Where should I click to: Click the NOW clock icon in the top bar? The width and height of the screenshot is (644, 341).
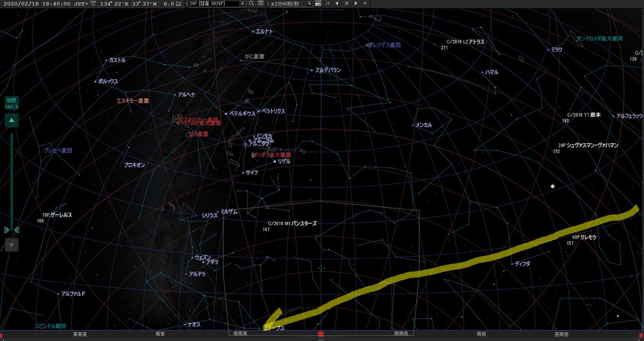(93, 3)
